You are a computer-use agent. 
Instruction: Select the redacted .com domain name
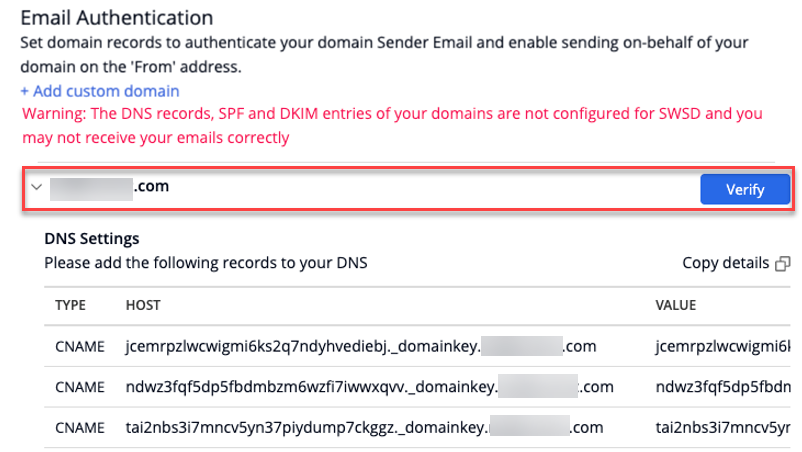(x=111, y=187)
